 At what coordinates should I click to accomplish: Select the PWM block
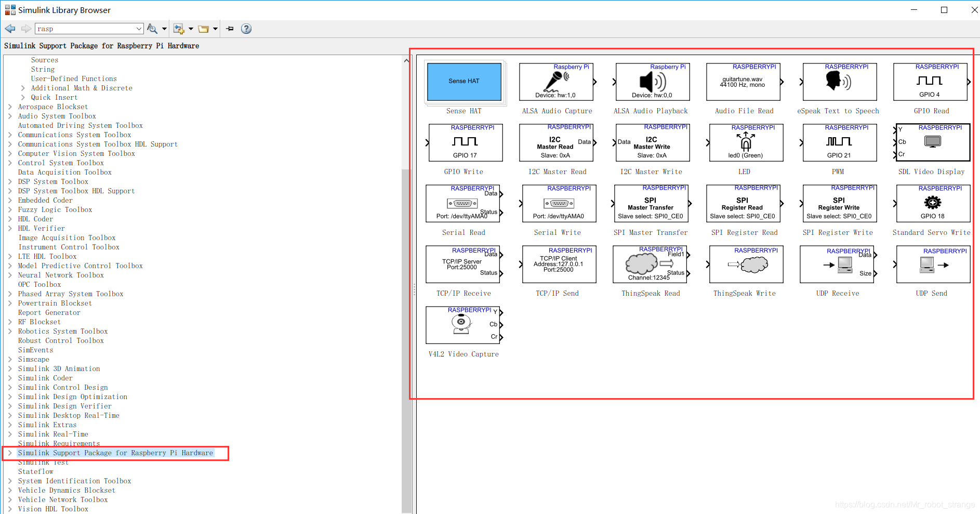[839, 142]
